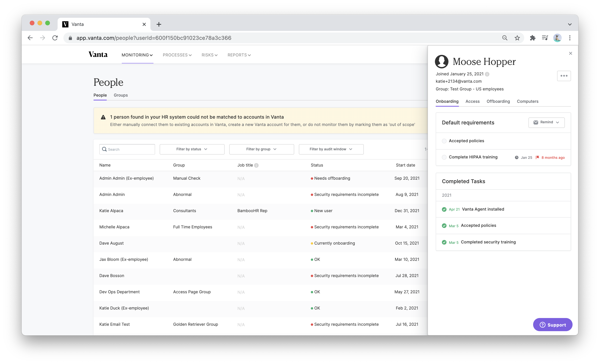Open the info icon next to Joined date

pos(487,74)
